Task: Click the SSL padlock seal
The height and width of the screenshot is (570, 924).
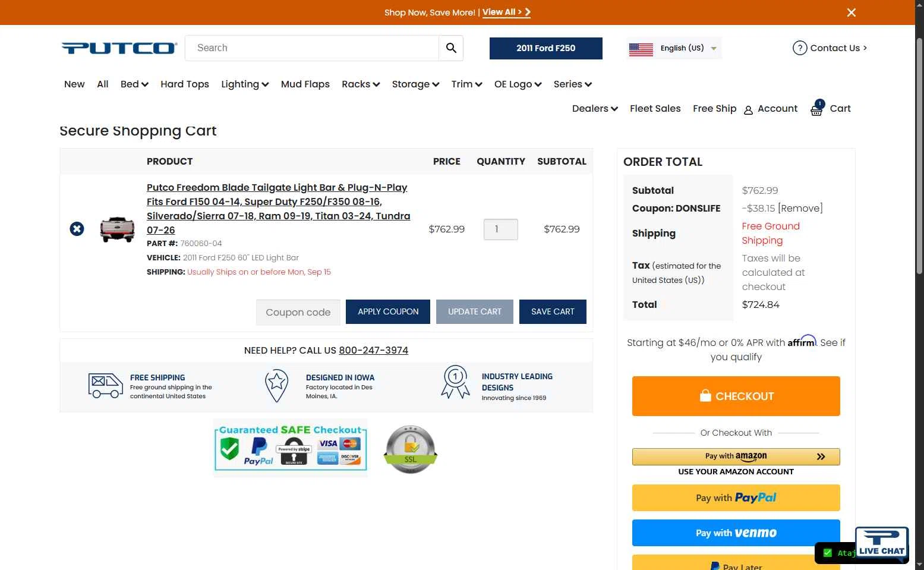Action: 410,449
